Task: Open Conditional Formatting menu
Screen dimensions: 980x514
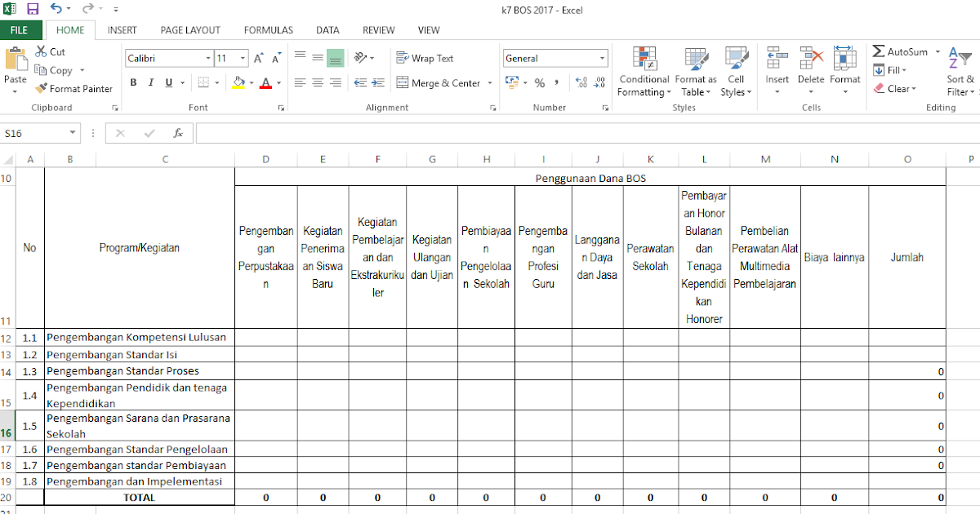Action: (x=644, y=72)
